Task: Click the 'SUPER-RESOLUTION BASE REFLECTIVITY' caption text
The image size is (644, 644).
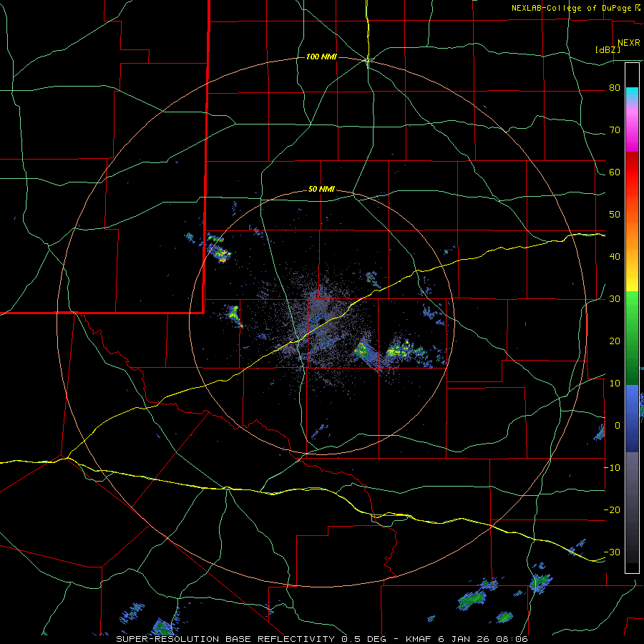Action: tap(225, 639)
